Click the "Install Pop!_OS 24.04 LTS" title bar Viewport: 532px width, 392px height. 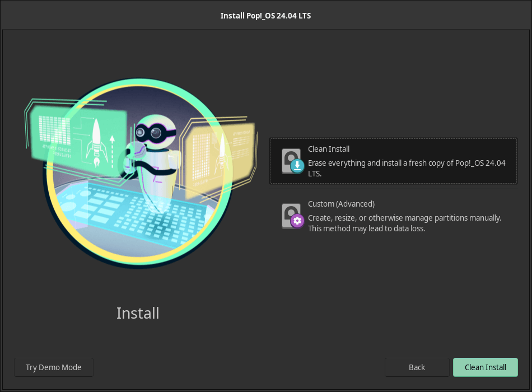click(x=265, y=16)
